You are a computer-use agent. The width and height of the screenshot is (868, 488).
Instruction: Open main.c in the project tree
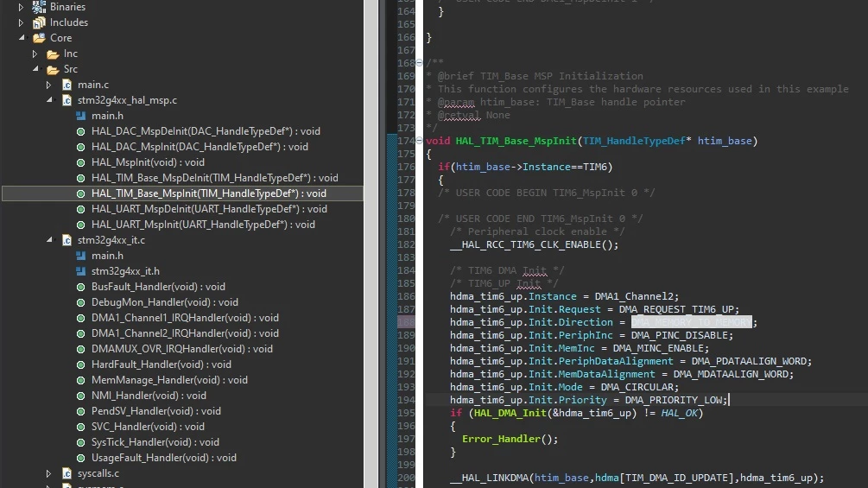[93, 85]
